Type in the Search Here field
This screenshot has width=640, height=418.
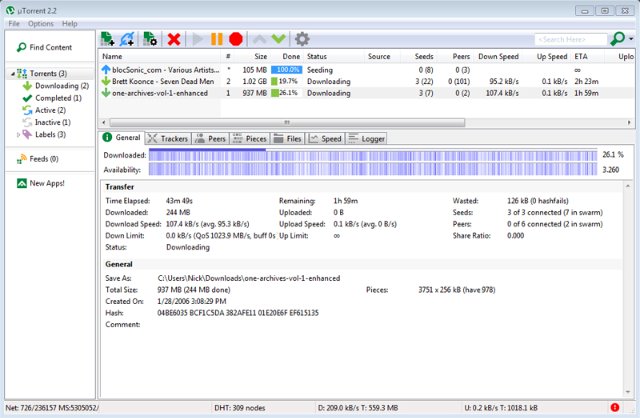pyautogui.click(x=570, y=39)
